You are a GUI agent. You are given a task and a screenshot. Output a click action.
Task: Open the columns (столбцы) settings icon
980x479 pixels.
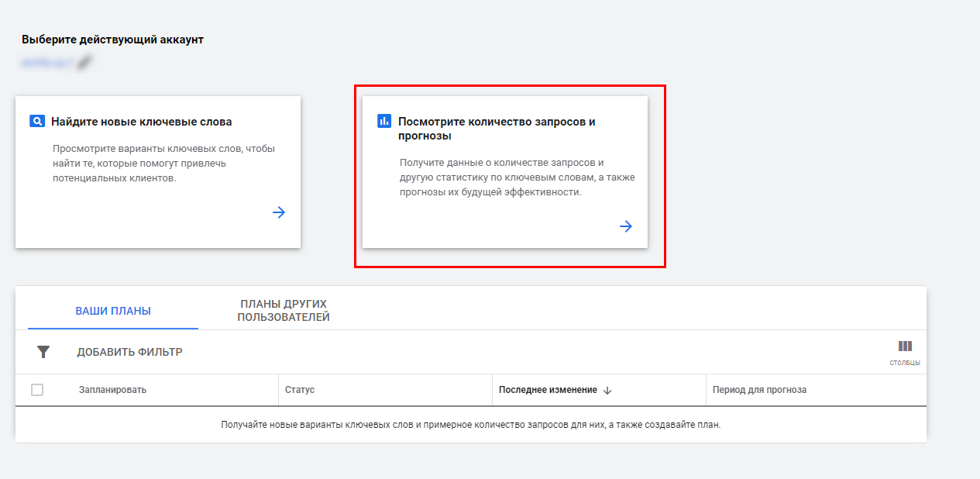pos(905,346)
